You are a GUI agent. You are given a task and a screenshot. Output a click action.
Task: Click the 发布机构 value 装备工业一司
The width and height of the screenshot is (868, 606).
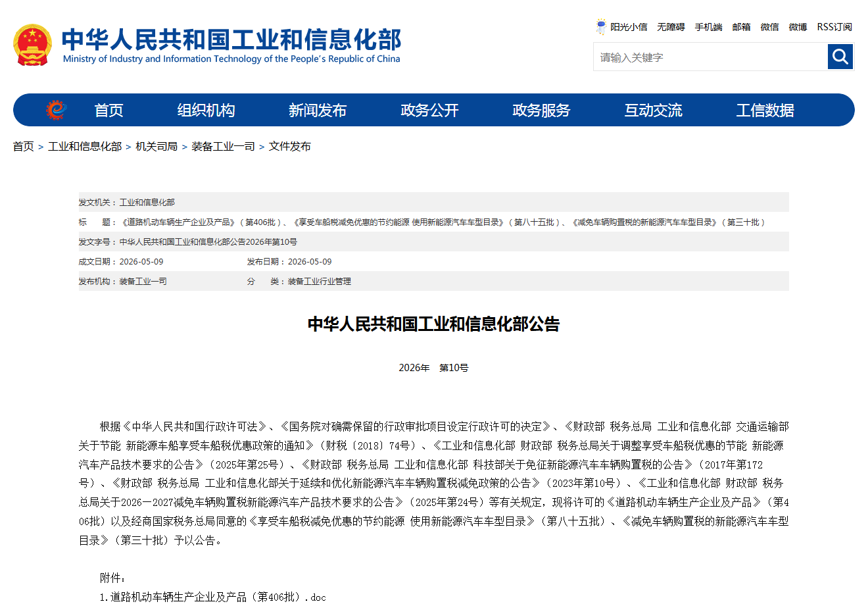pyautogui.click(x=143, y=282)
